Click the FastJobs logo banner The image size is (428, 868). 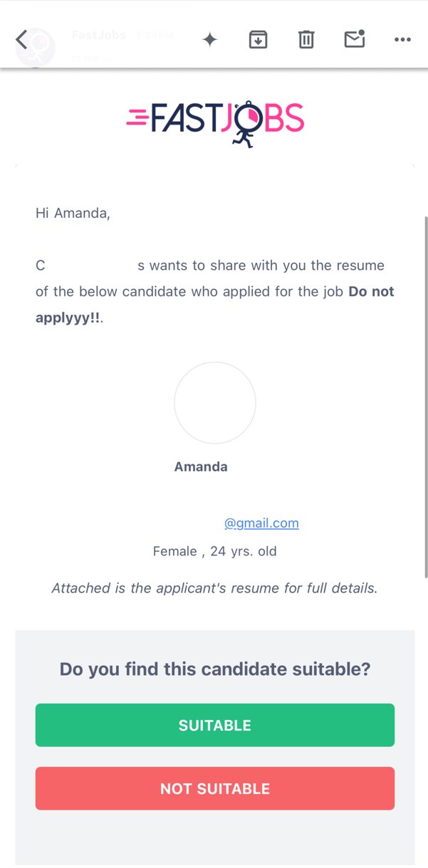click(x=215, y=123)
